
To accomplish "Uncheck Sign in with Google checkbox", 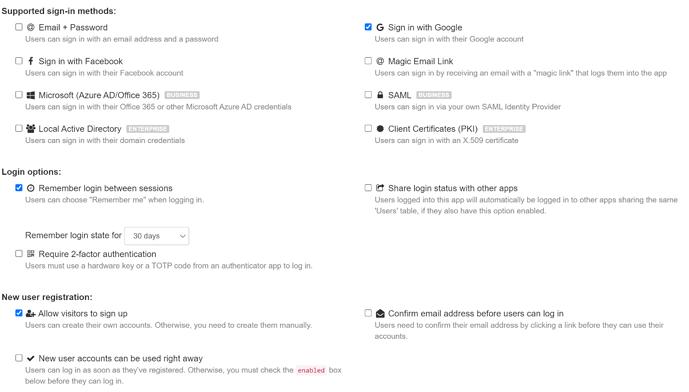I will [368, 27].
